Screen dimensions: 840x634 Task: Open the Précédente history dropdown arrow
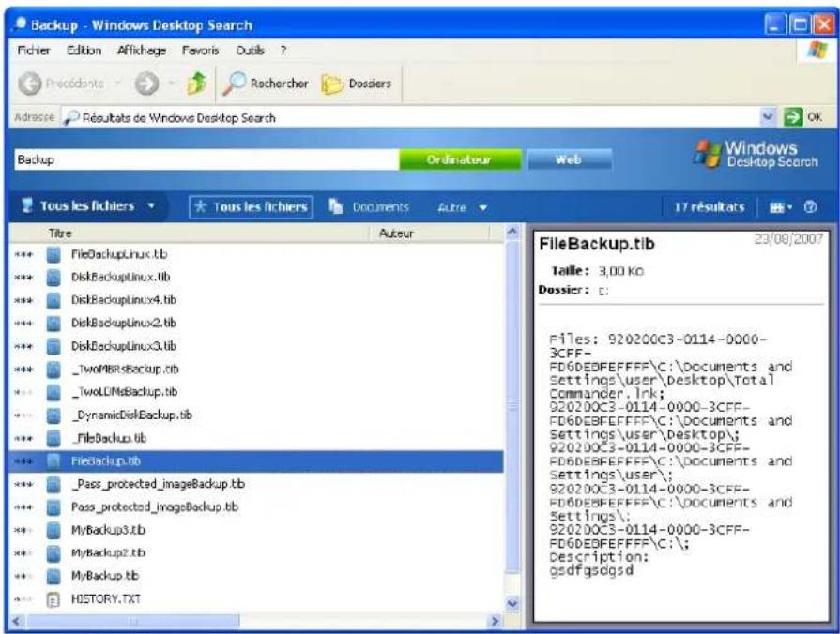(x=118, y=83)
